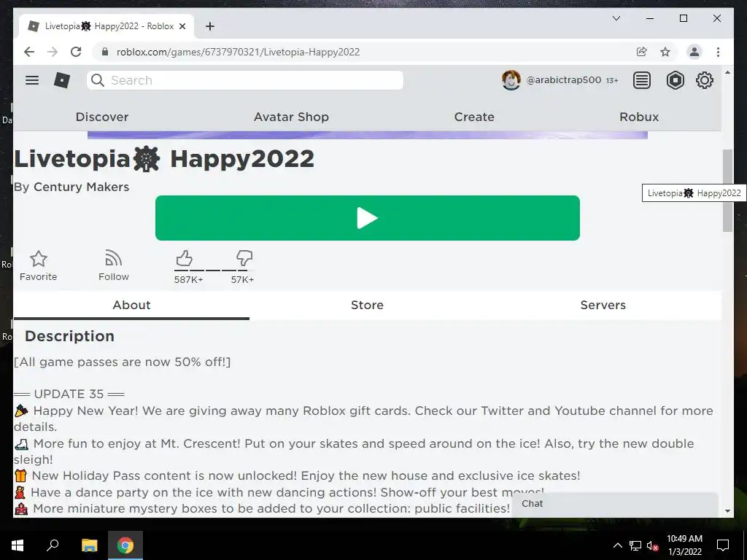The width and height of the screenshot is (747, 560).
Task: Open the Robux balance hexagon icon
Action: click(675, 80)
